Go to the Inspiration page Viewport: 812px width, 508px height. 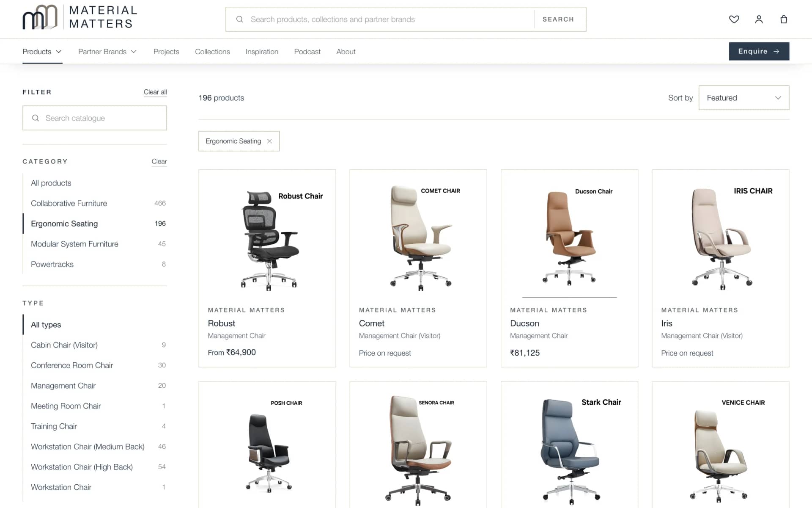point(262,52)
